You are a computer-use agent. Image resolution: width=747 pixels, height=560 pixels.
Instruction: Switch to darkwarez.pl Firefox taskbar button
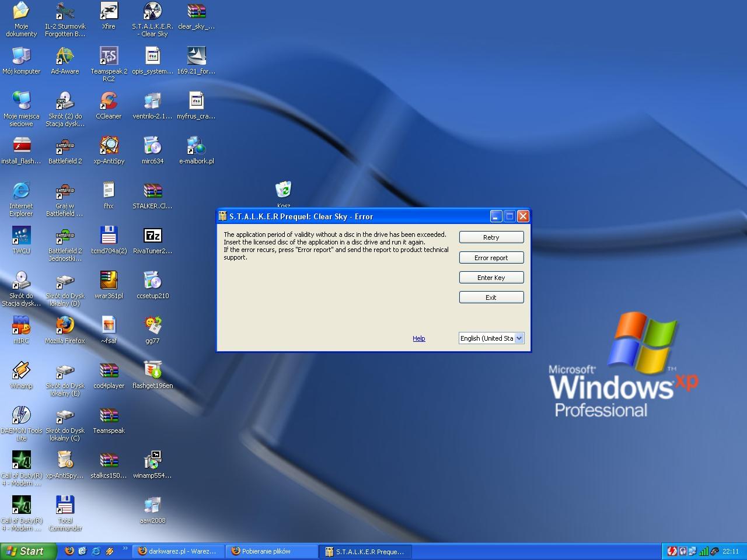178,551
